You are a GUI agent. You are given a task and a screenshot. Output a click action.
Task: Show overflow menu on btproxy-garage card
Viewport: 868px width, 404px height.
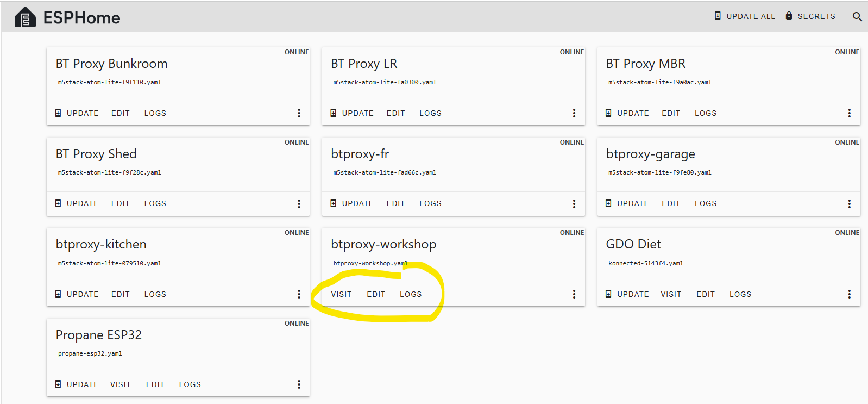click(x=849, y=204)
